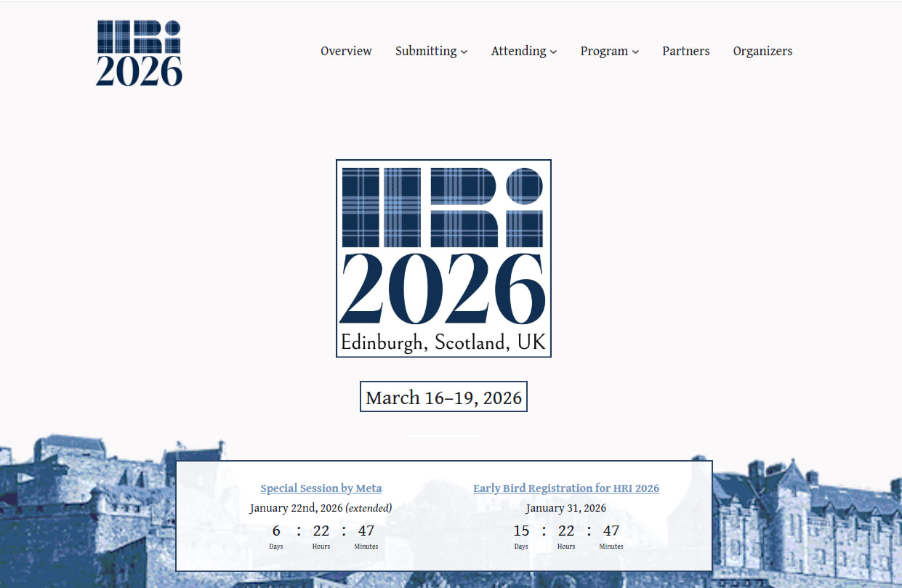This screenshot has height=588, width=902.
Task: Navigate to the Organizers page
Action: tap(762, 51)
